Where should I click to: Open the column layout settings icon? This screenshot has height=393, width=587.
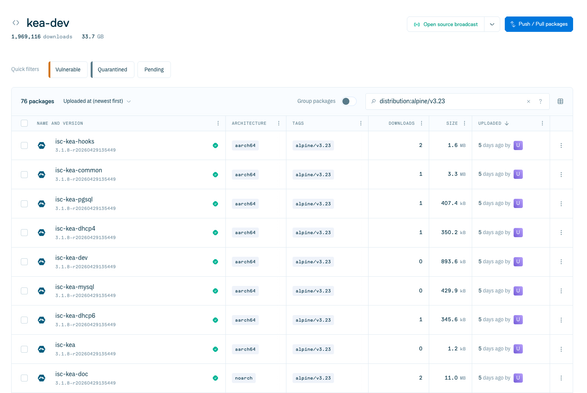[x=560, y=101]
